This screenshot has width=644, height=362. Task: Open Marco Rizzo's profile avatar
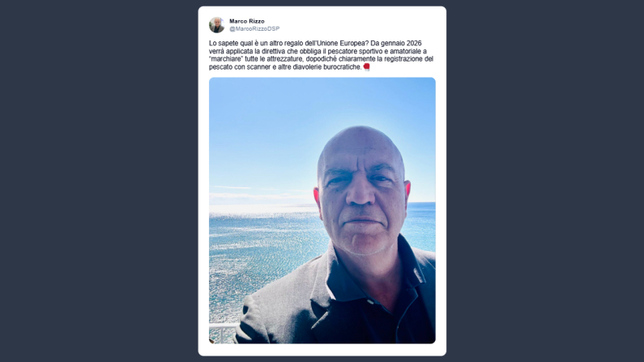point(216,25)
